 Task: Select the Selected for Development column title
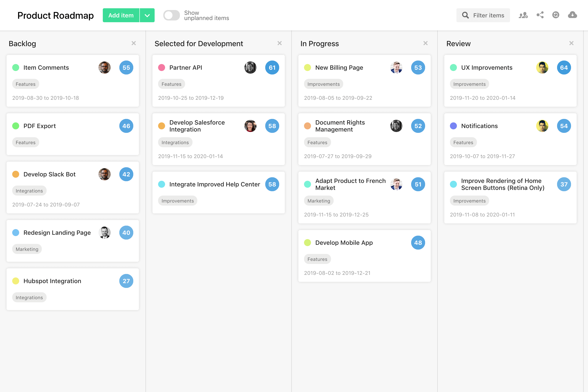tap(199, 44)
